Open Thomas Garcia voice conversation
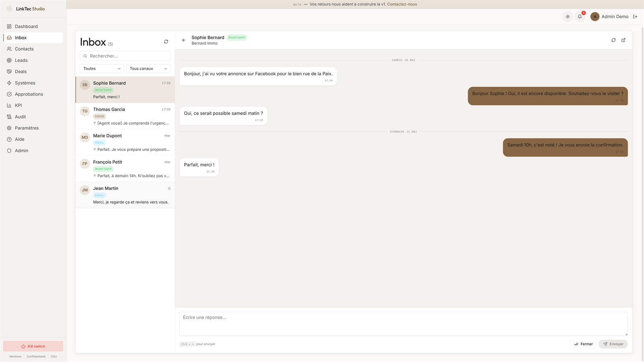This screenshot has width=644, height=362. (x=125, y=116)
